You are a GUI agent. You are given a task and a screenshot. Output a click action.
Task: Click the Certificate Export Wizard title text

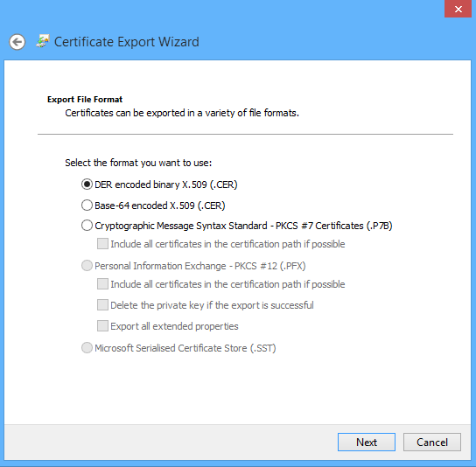[x=127, y=42]
